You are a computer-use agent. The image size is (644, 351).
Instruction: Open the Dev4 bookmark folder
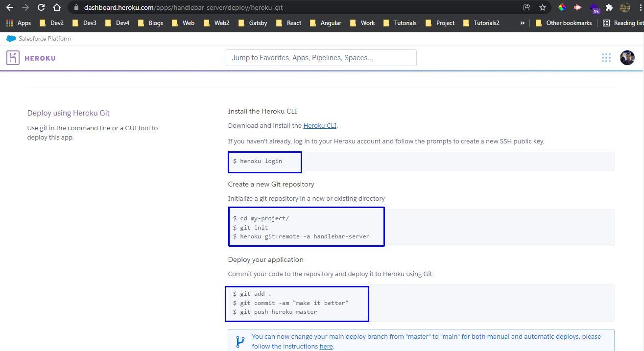[x=117, y=23]
